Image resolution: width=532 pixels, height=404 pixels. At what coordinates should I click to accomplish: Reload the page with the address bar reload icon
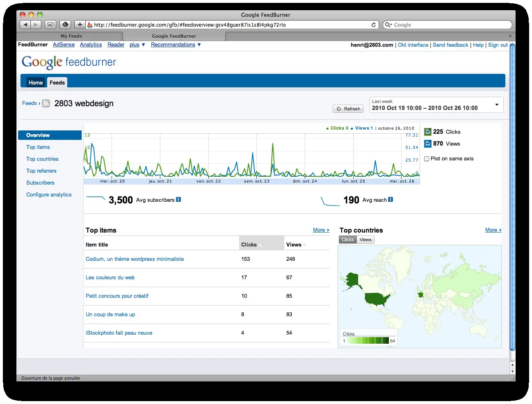tap(374, 25)
